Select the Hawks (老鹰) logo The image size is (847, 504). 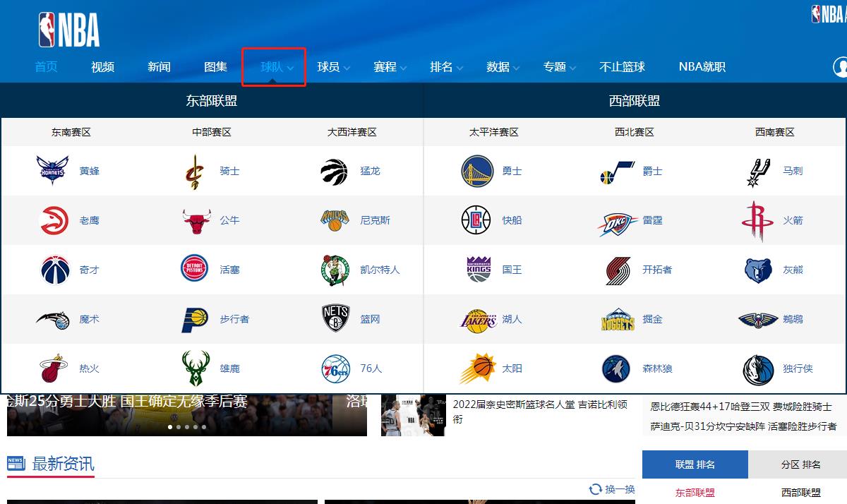pos(54,220)
